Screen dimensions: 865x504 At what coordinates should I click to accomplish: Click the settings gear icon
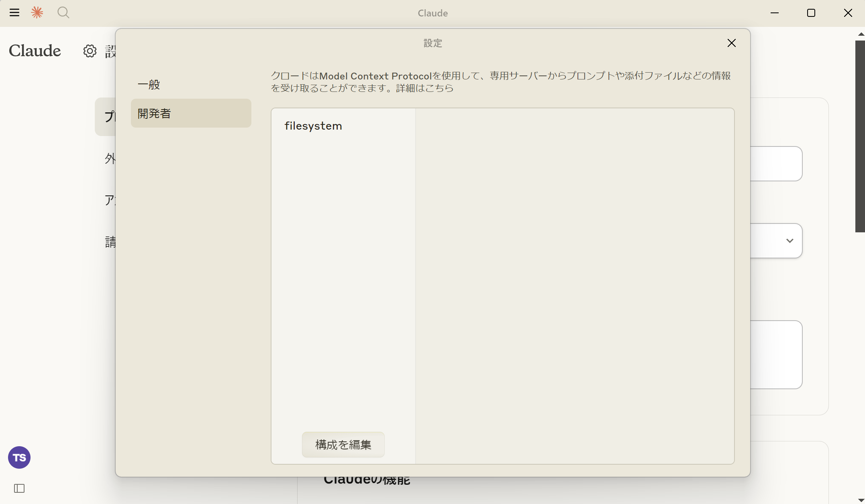(90, 51)
